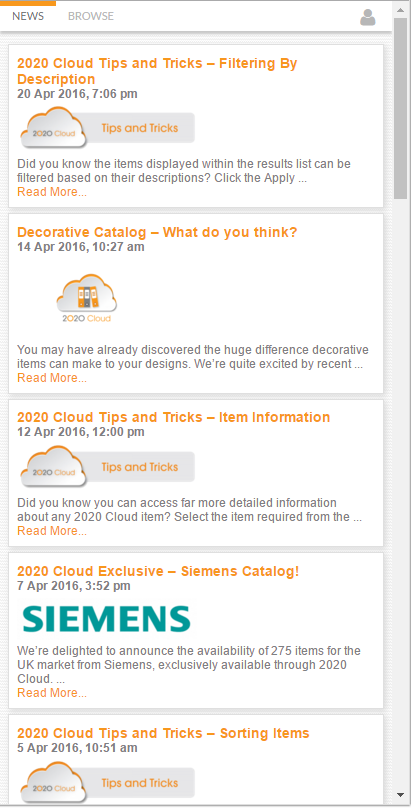Click the Tips and Tricks cloud banner under Filtering By Description
Viewport: 411px width, 808px height.
[108, 127]
